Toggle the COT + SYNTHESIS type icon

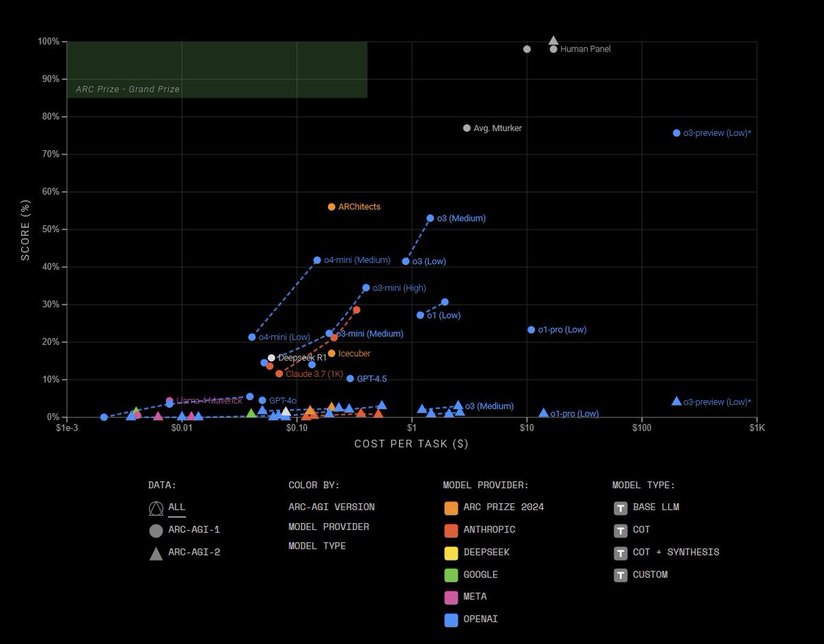620,552
